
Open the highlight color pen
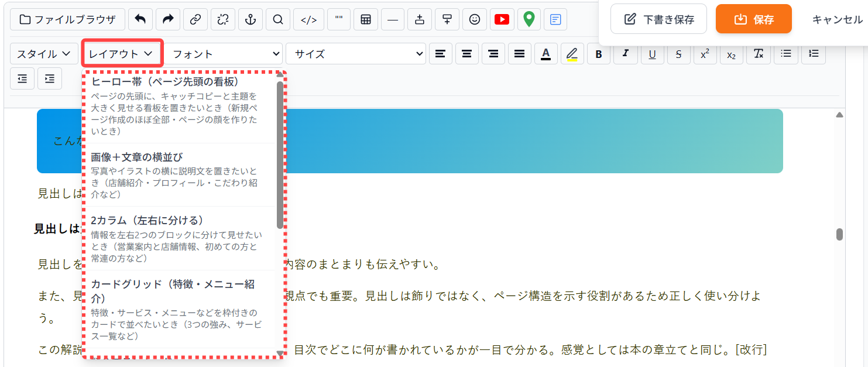(x=572, y=54)
